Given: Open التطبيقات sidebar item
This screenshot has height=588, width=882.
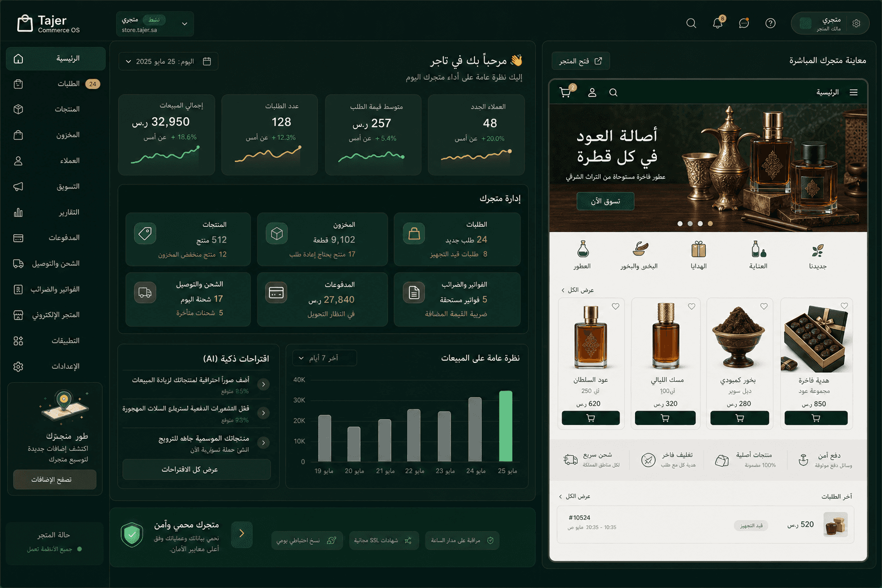Looking at the screenshot, I should pyautogui.click(x=56, y=341).
